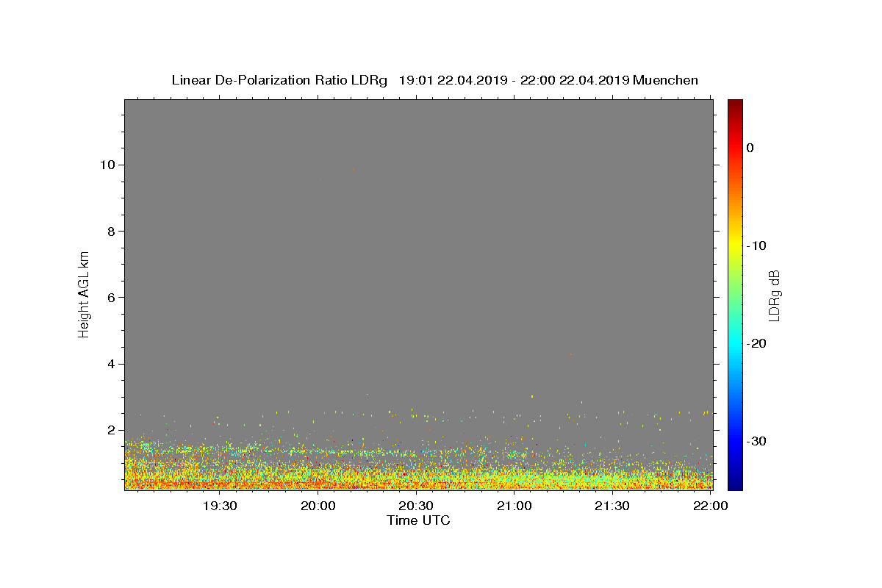Click the yellow region of the colorbar
The width and height of the screenshot is (882, 588).
[x=735, y=245]
